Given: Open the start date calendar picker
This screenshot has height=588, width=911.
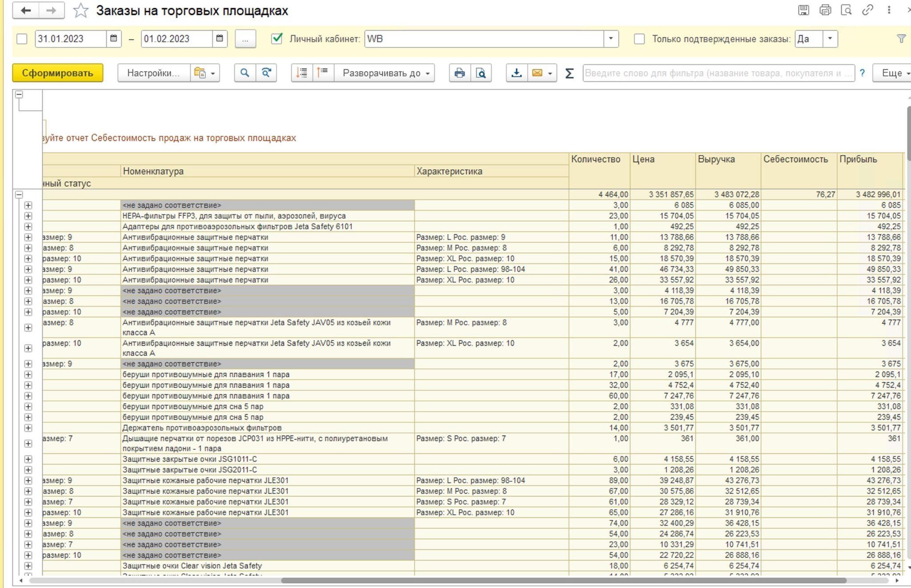Looking at the screenshot, I should point(114,39).
